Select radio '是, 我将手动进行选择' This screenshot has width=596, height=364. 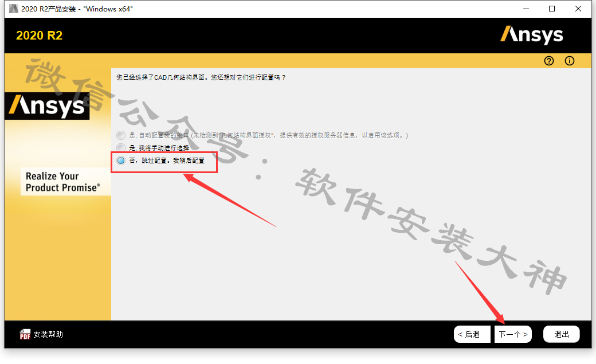pos(121,147)
